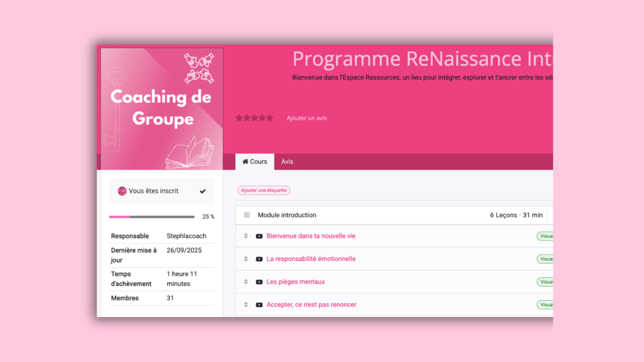
Task: Switch to the Avis tab
Action: [287, 162]
